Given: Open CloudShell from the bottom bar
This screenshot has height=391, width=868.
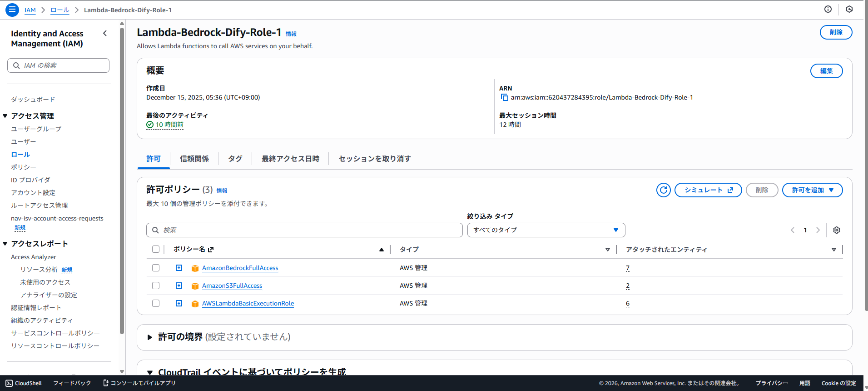Looking at the screenshot, I should 24,383.
